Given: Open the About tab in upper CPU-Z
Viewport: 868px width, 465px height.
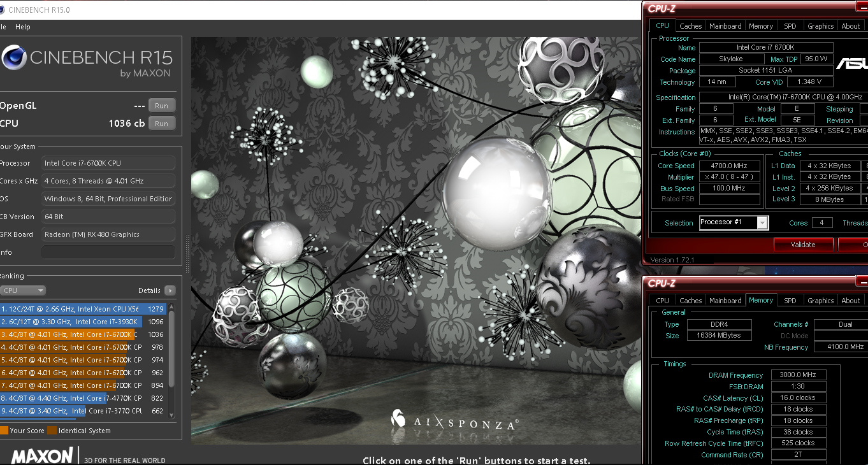Looking at the screenshot, I should click(851, 26).
